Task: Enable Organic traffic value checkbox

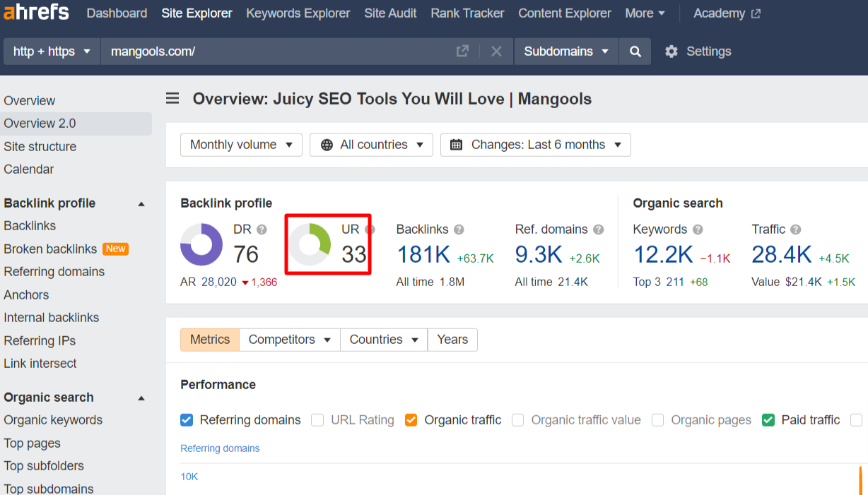Action: [x=517, y=420]
